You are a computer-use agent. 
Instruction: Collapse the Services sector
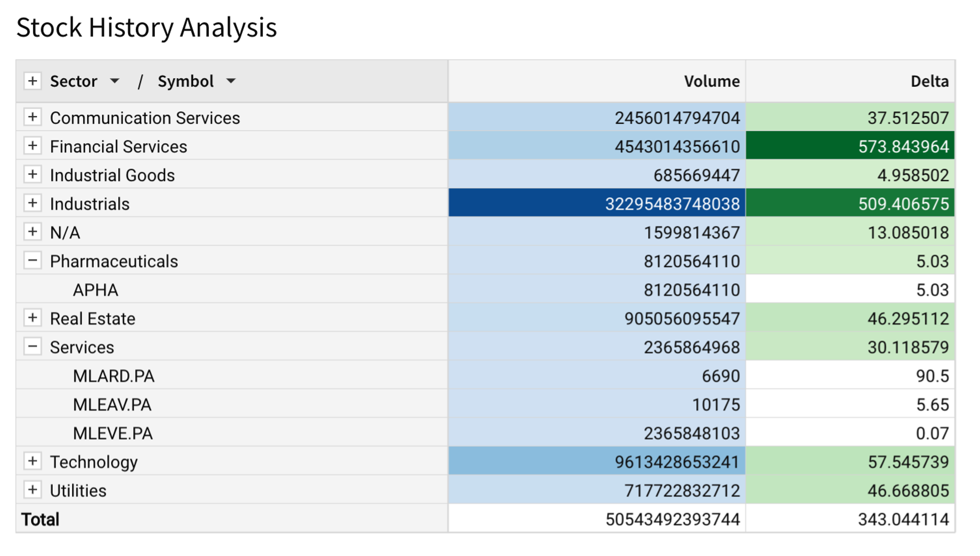point(32,346)
